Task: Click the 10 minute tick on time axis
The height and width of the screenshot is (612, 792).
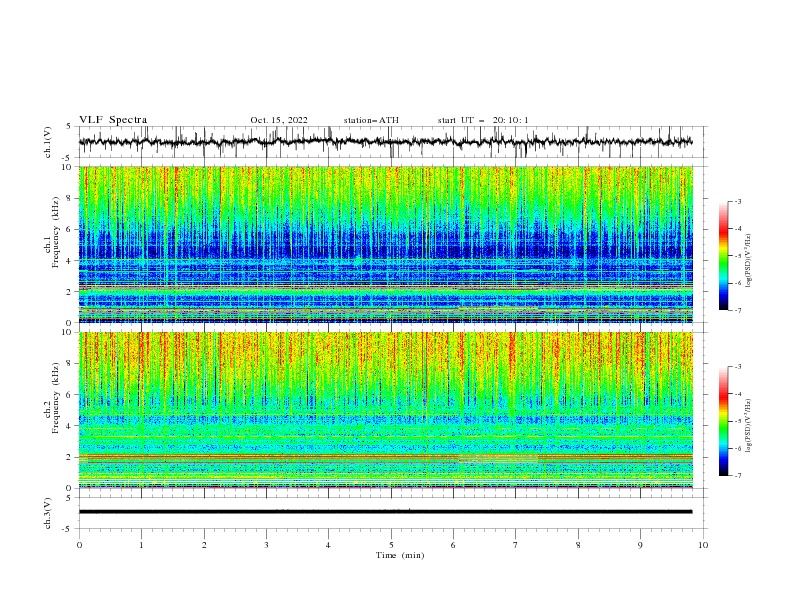Action: 703,545
